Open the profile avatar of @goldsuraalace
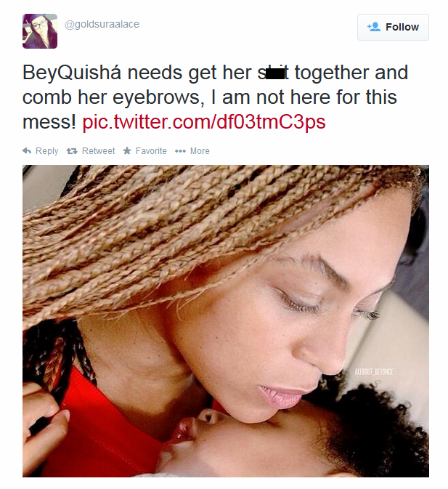448x489 pixels. click(40, 31)
